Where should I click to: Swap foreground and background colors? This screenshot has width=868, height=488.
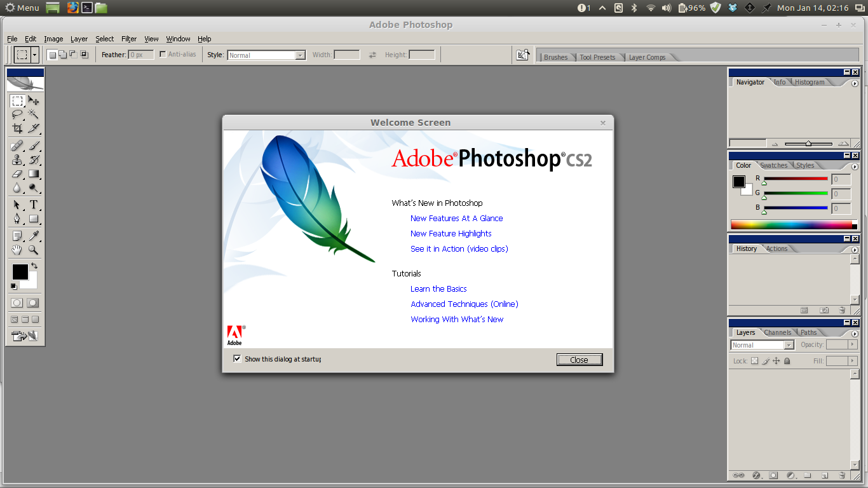(x=34, y=265)
